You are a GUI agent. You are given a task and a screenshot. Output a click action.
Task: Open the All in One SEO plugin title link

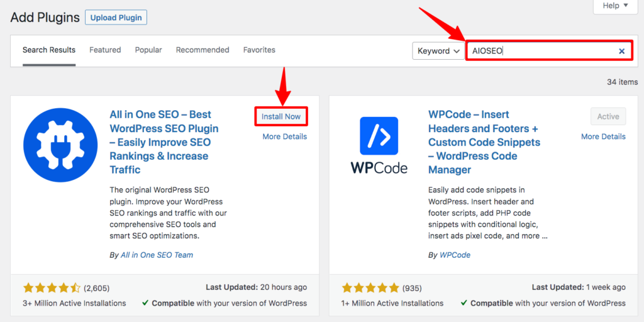point(164,142)
